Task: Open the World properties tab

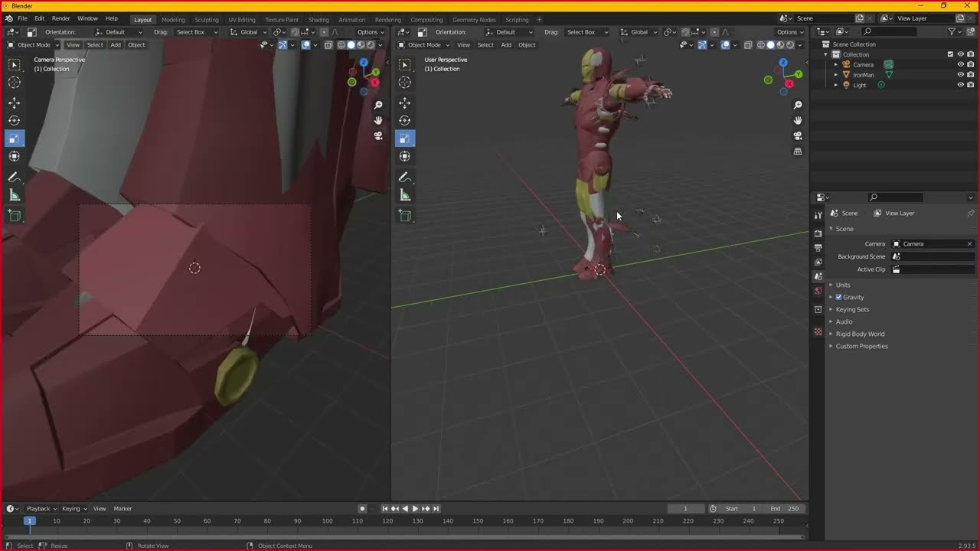Action: coord(818,291)
